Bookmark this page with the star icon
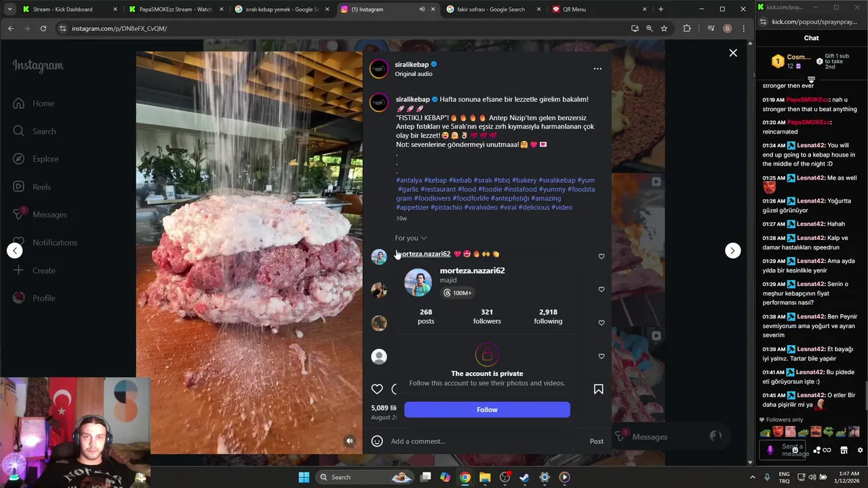This screenshot has height=488, width=868. pos(664,28)
